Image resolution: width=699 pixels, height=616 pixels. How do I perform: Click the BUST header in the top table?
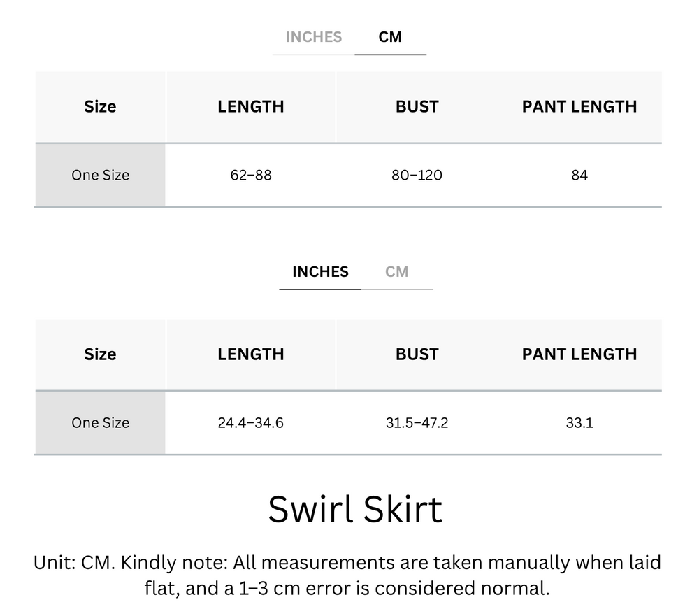click(417, 106)
